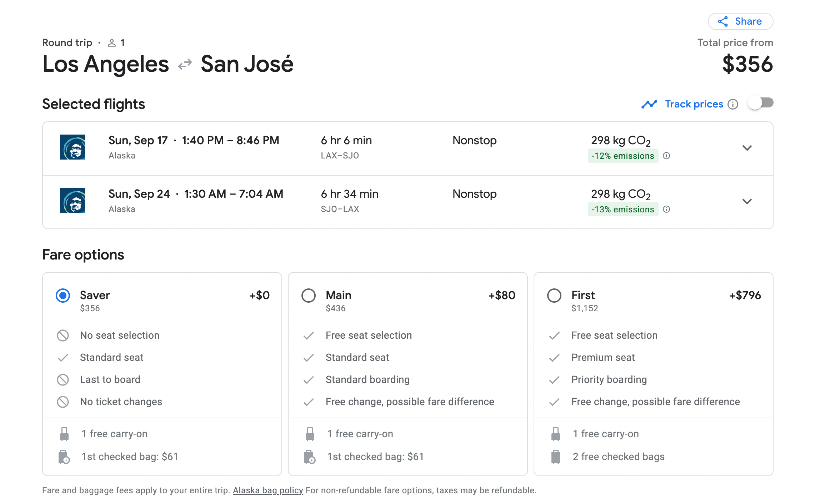The height and width of the screenshot is (504, 830).
Task: Click the Track prices info icon
Action: (733, 104)
